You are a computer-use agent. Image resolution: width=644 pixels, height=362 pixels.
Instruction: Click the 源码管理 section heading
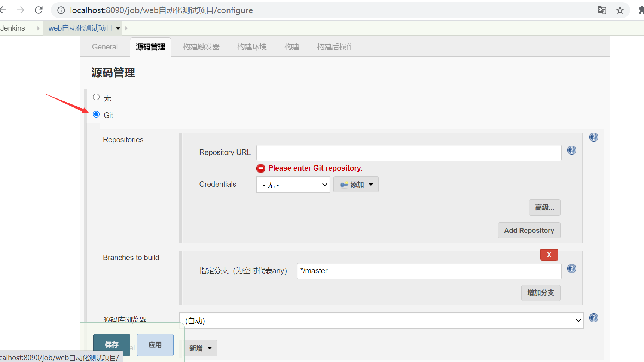113,73
